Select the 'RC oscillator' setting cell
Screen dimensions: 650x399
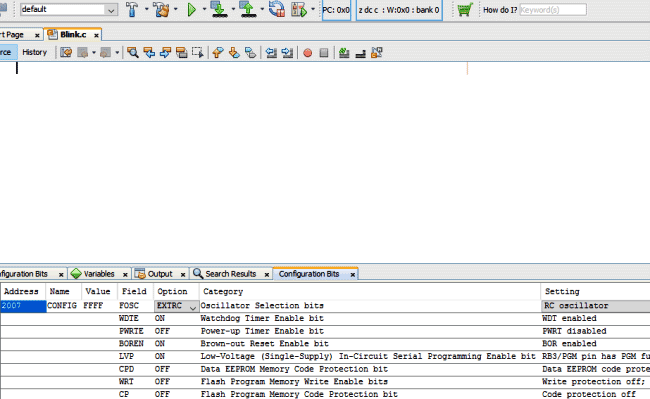pyautogui.click(x=596, y=306)
